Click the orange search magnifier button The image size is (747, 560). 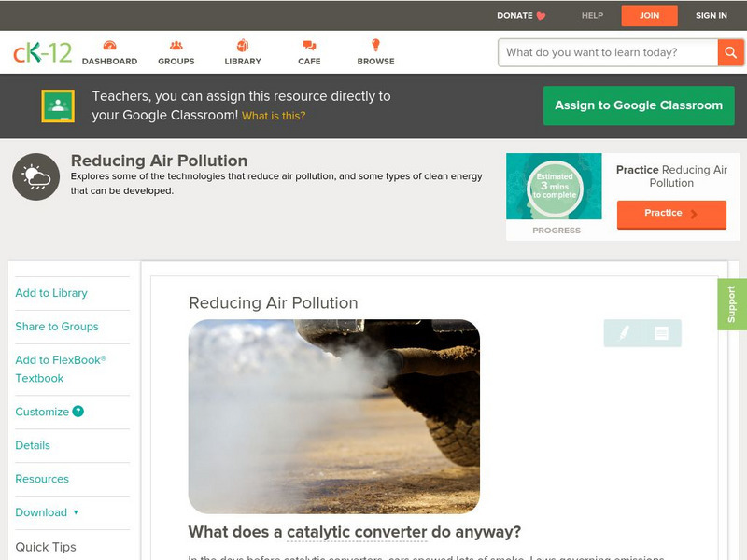click(730, 52)
